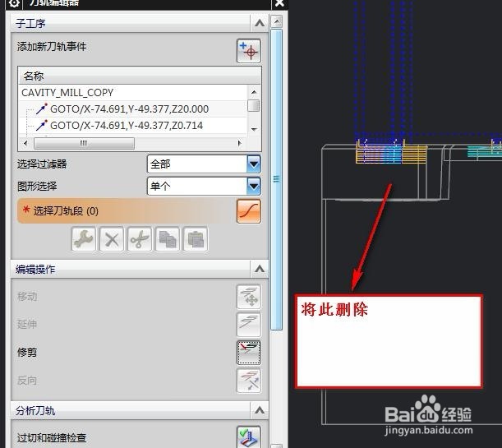
Task: Click the list's scroll up arrow
Action: click(x=254, y=92)
